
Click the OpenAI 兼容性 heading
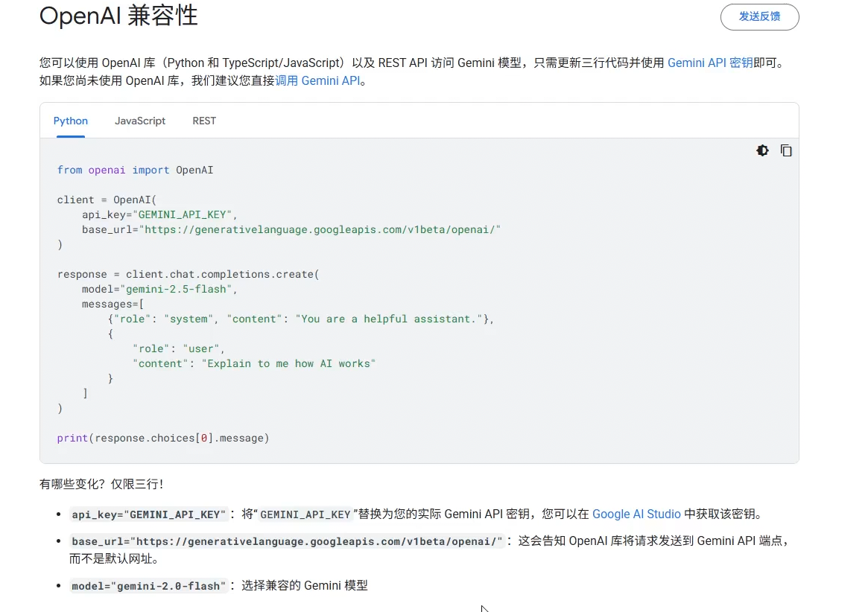[x=118, y=16]
